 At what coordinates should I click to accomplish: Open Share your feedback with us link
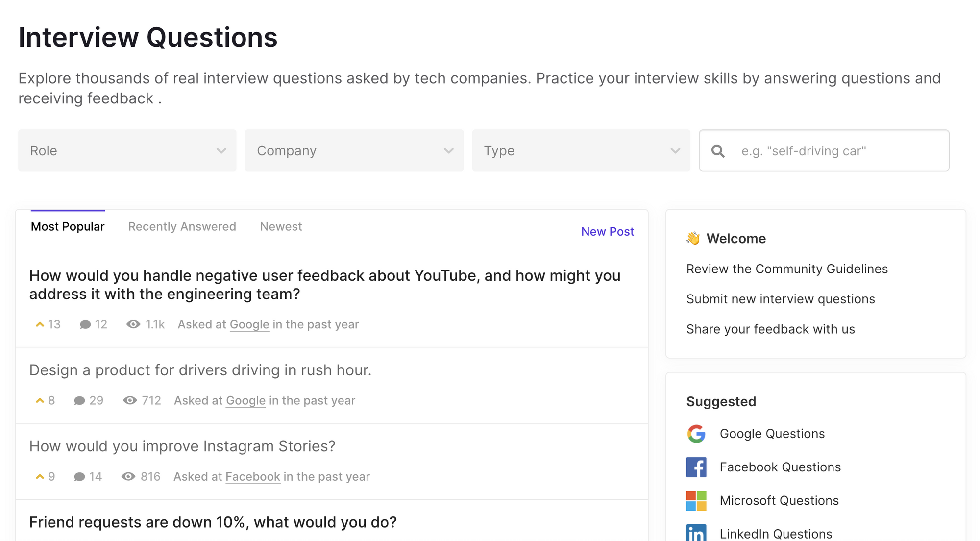pyautogui.click(x=771, y=329)
